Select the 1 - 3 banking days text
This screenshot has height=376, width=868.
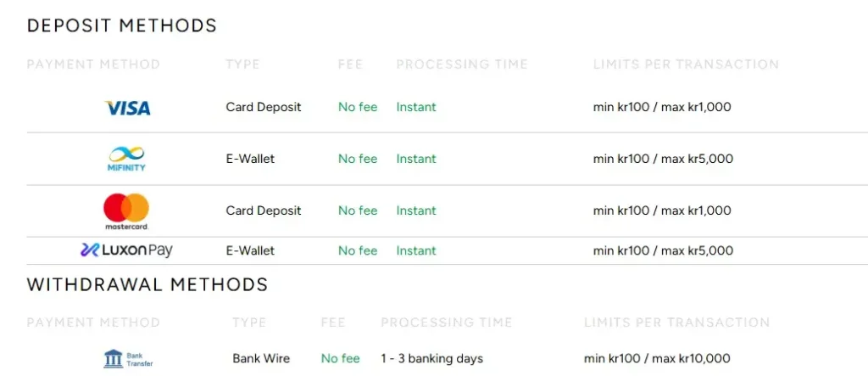tap(431, 358)
